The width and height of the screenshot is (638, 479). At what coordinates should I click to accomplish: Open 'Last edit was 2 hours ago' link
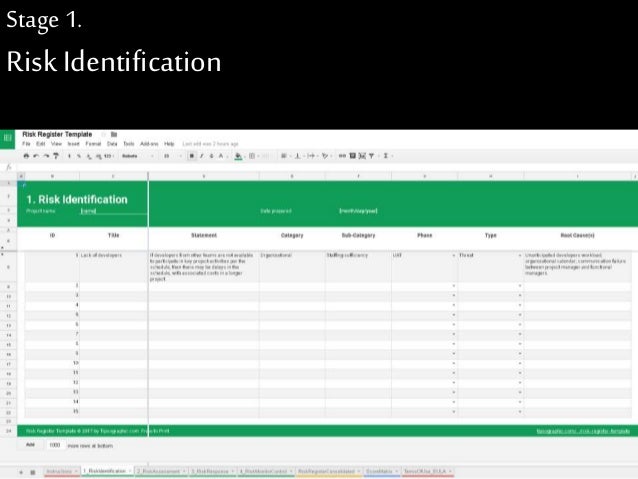(210, 144)
